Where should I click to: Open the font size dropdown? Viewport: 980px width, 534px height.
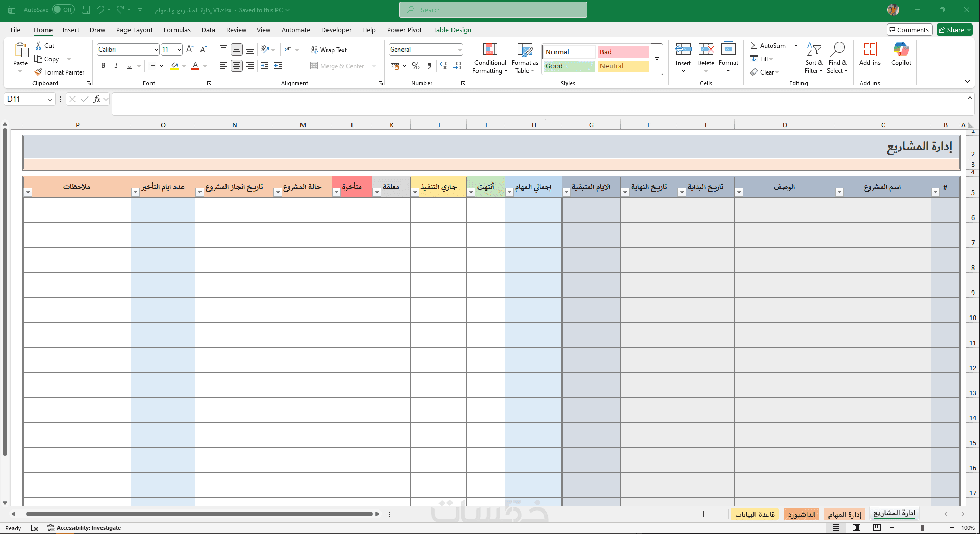click(x=179, y=50)
